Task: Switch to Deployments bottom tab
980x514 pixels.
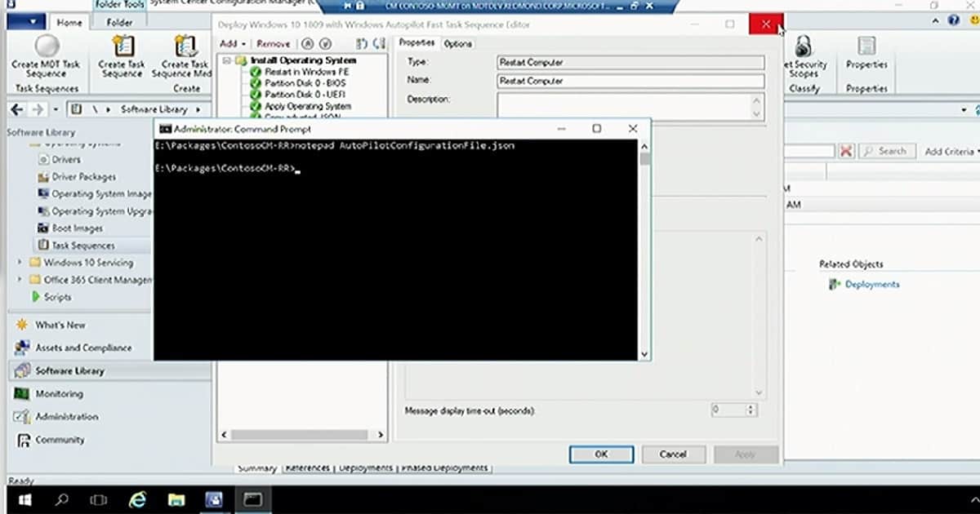Action: [x=366, y=468]
